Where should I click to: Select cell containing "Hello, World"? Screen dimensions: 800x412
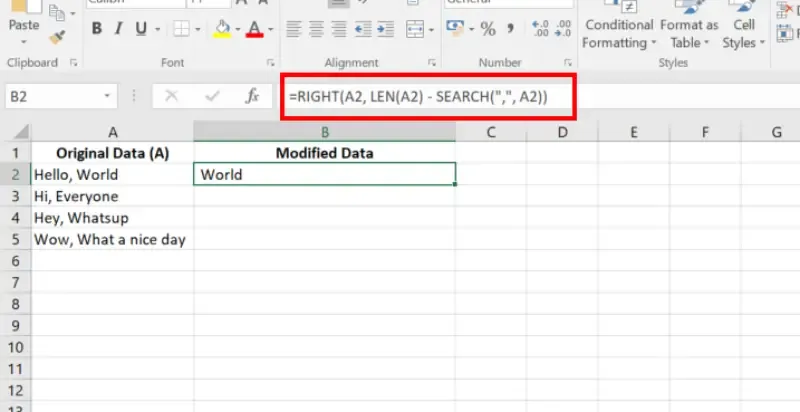coord(113,174)
